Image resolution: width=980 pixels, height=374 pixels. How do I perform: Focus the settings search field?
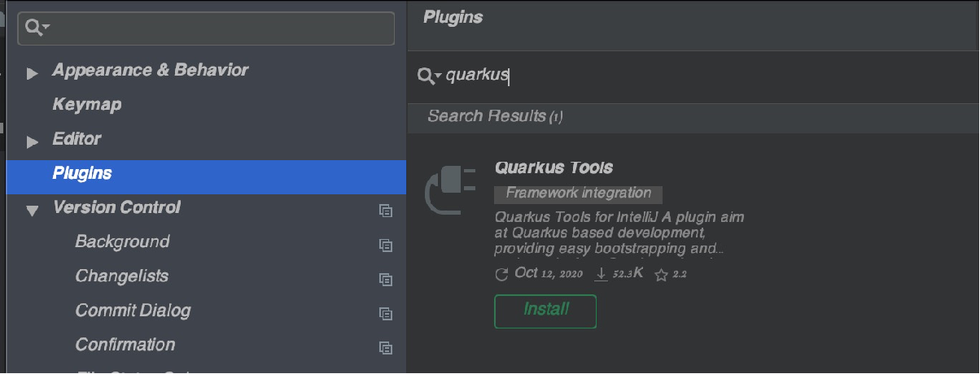pyautogui.click(x=220, y=28)
